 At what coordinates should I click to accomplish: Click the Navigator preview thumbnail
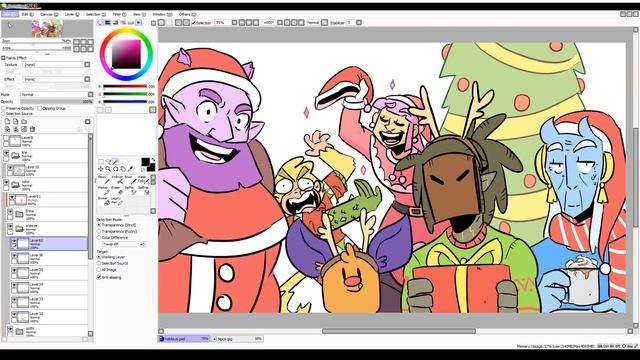point(47,29)
